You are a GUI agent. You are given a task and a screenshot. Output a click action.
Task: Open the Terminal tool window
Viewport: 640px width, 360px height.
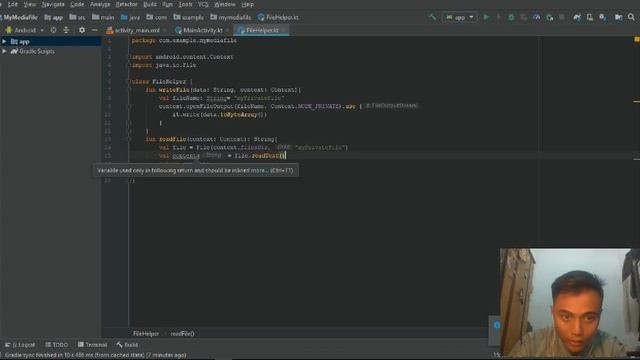(x=92, y=345)
